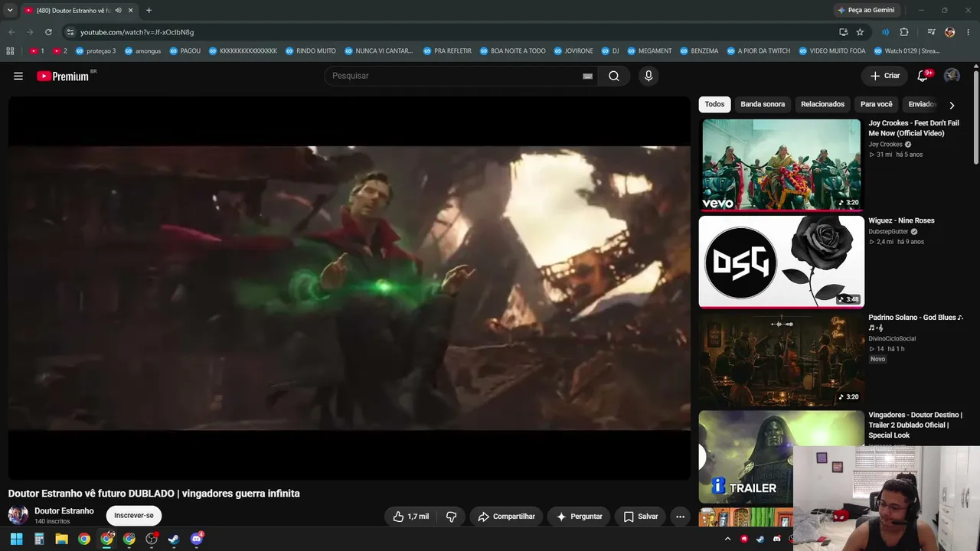Image resolution: width=980 pixels, height=551 pixels.
Task: Open Chrome media controls icon
Action: click(x=931, y=32)
